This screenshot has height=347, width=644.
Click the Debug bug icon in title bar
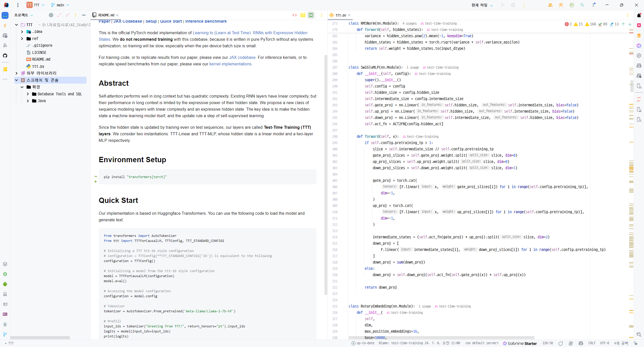pos(513,5)
